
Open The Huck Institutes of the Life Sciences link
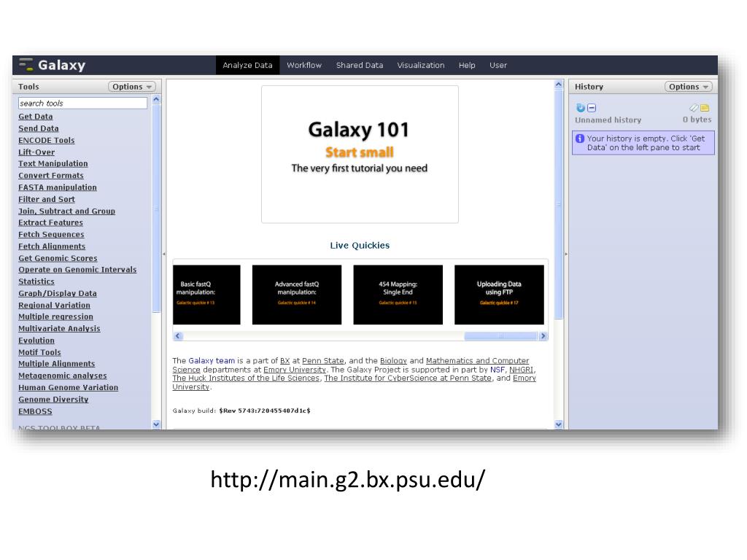tap(246, 378)
